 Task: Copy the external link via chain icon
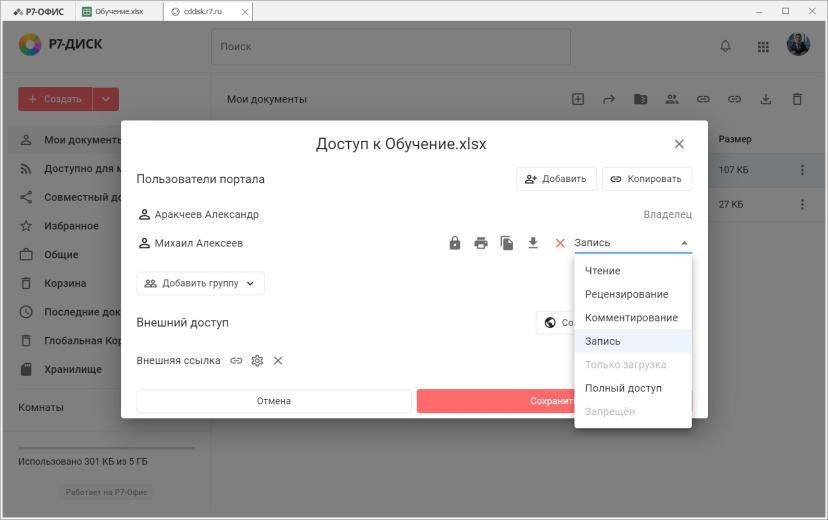tap(236, 361)
